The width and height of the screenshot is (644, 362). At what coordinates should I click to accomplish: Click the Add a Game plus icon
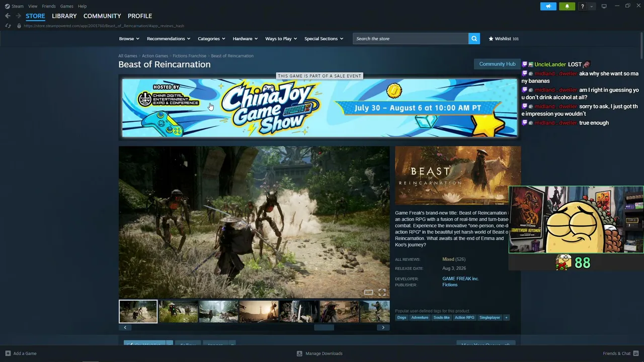click(x=8, y=353)
